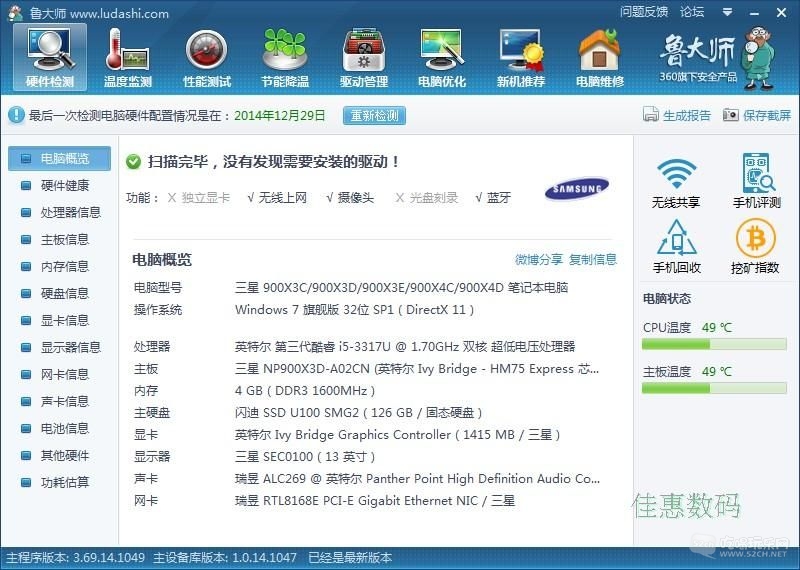Click the memory value 4 GB DDR3

[305, 391]
